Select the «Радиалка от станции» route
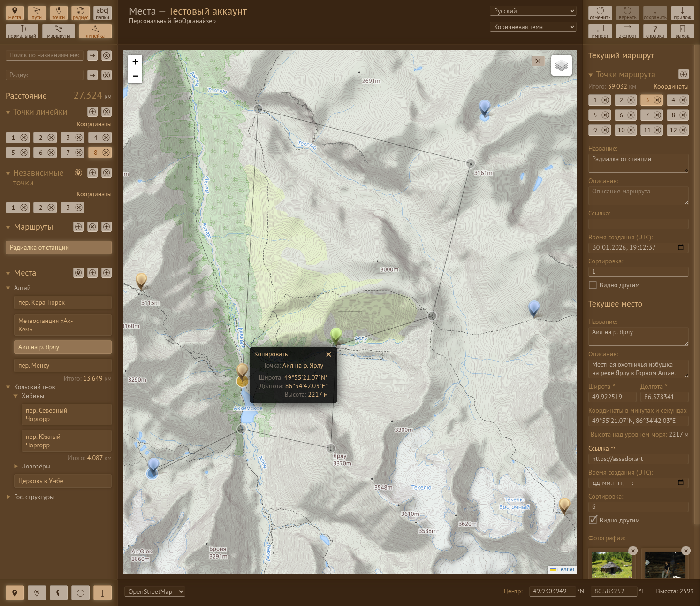This screenshot has width=700, height=606. (x=59, y=247)
